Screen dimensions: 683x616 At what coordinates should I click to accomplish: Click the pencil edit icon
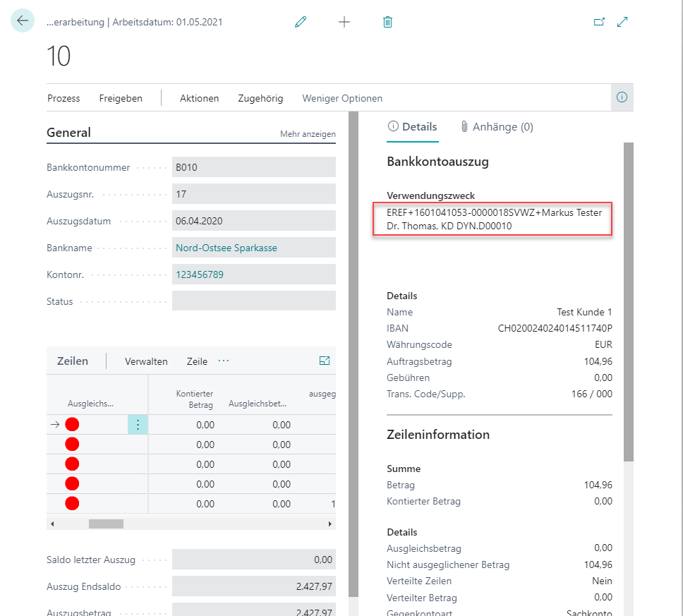pos(301,22)
